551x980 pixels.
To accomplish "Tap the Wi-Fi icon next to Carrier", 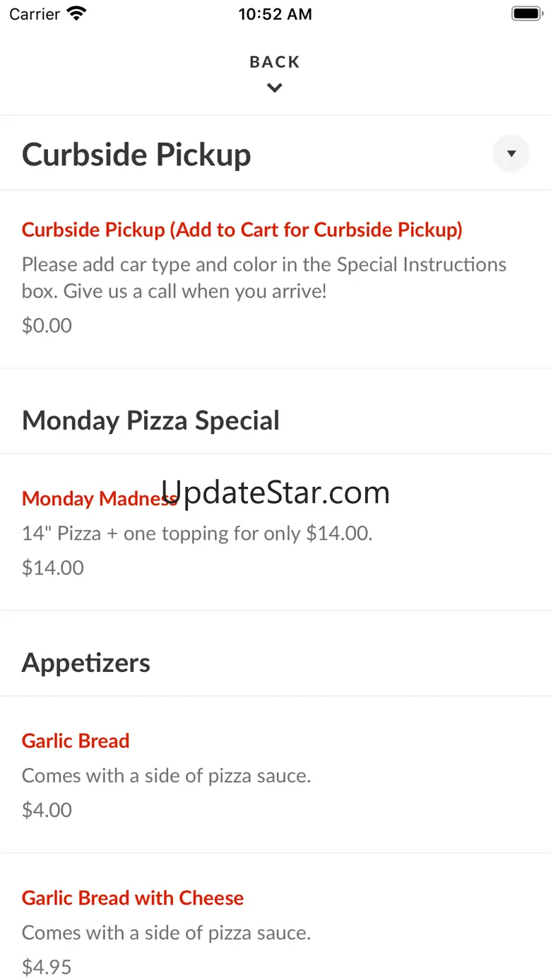I will click(76, 13).
